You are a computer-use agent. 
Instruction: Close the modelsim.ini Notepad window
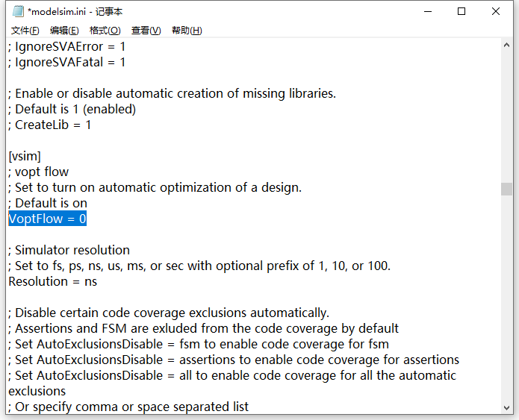(x=496, y=12)
